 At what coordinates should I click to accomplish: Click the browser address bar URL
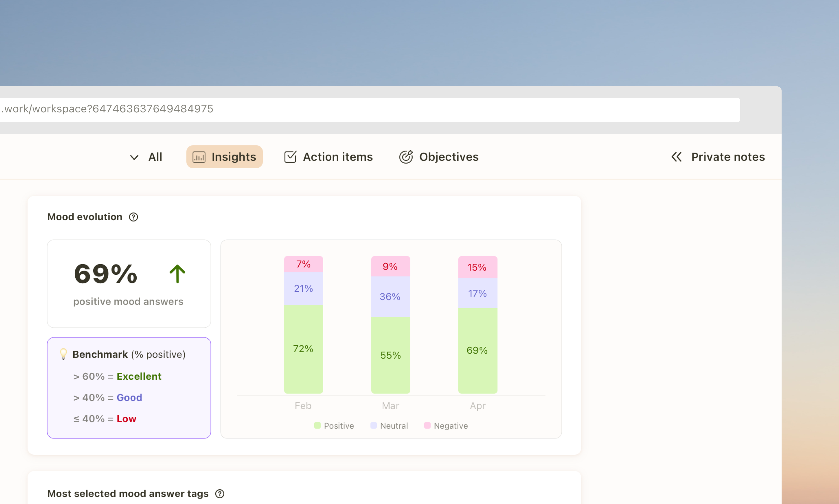[x=370, y=110]
